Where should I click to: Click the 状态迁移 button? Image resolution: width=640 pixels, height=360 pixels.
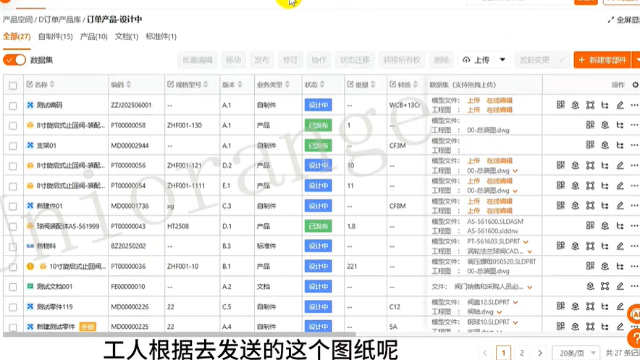coord(355,60)
